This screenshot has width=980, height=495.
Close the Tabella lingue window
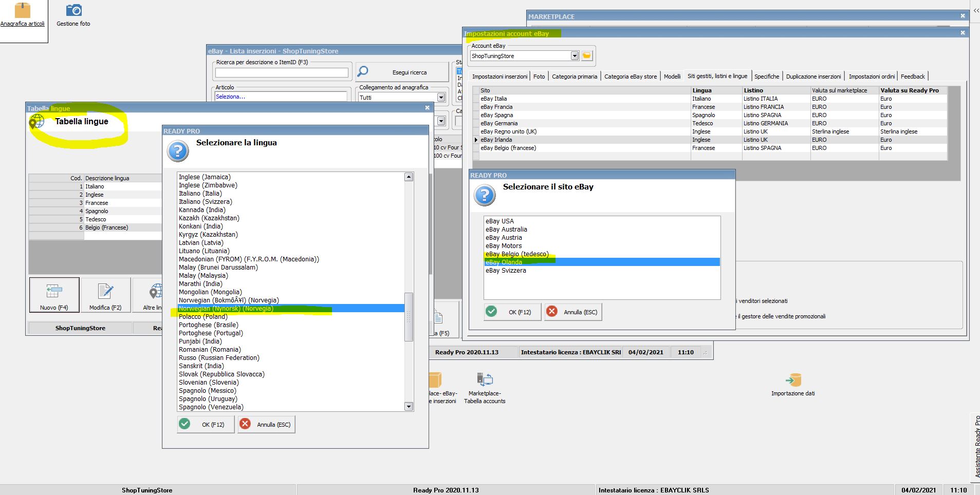point(427,108)
